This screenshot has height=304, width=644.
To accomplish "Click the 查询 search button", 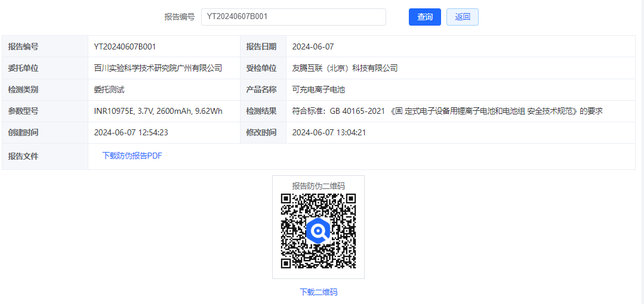I will (x=425, y=17).
